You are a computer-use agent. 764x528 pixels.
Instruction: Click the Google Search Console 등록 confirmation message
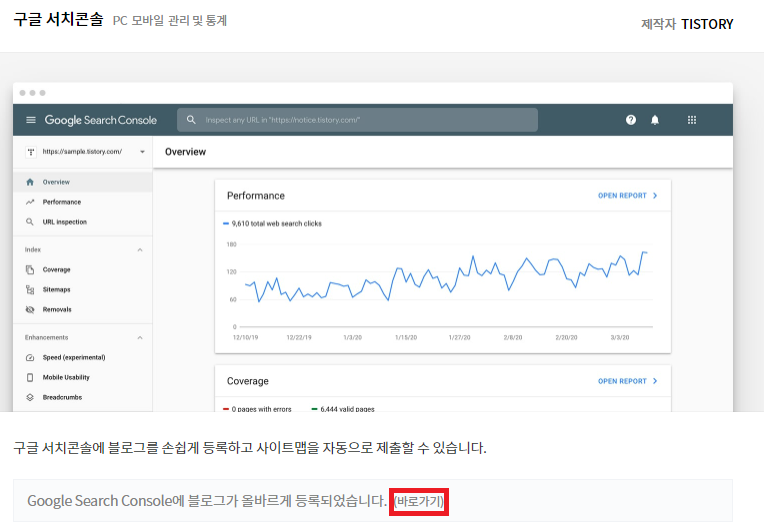click(207, 501)
